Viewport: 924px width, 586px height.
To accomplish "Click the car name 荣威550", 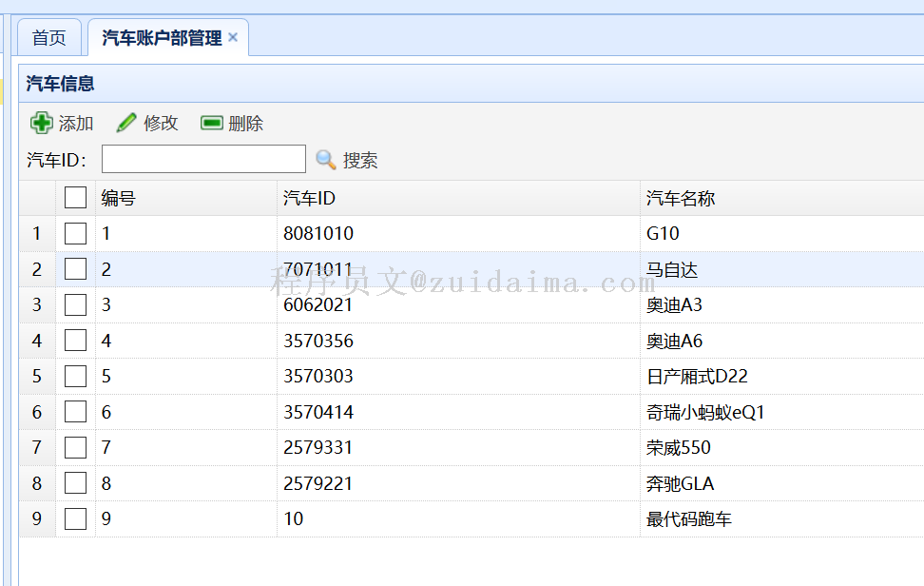I will click(679, 448).
